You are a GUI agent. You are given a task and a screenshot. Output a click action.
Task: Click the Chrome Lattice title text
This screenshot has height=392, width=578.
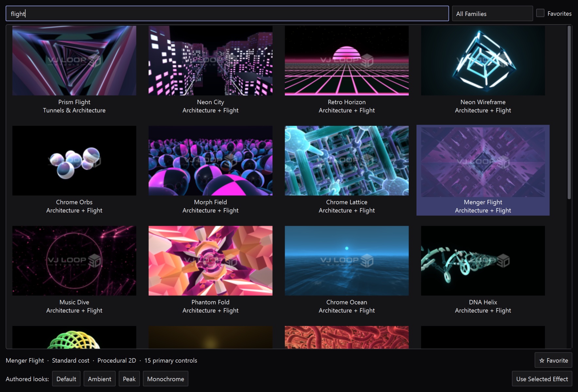pos(347,202)
